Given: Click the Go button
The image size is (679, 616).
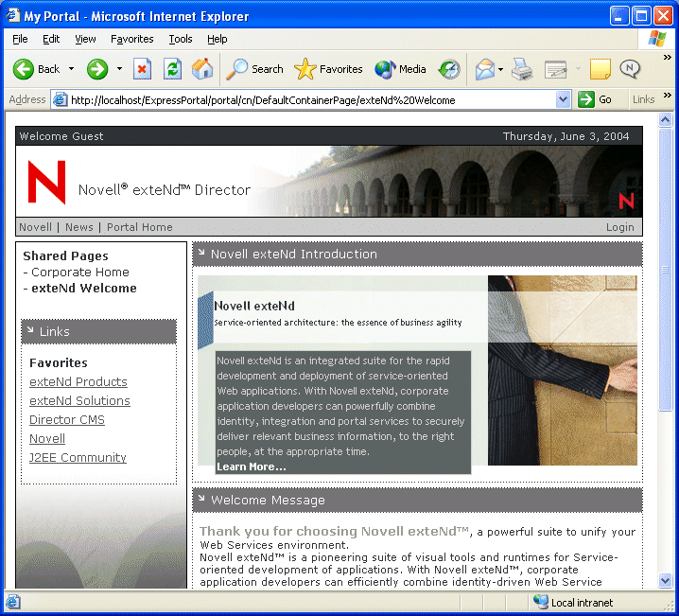Looking at the screenshot, I should (x=595, y=99).
